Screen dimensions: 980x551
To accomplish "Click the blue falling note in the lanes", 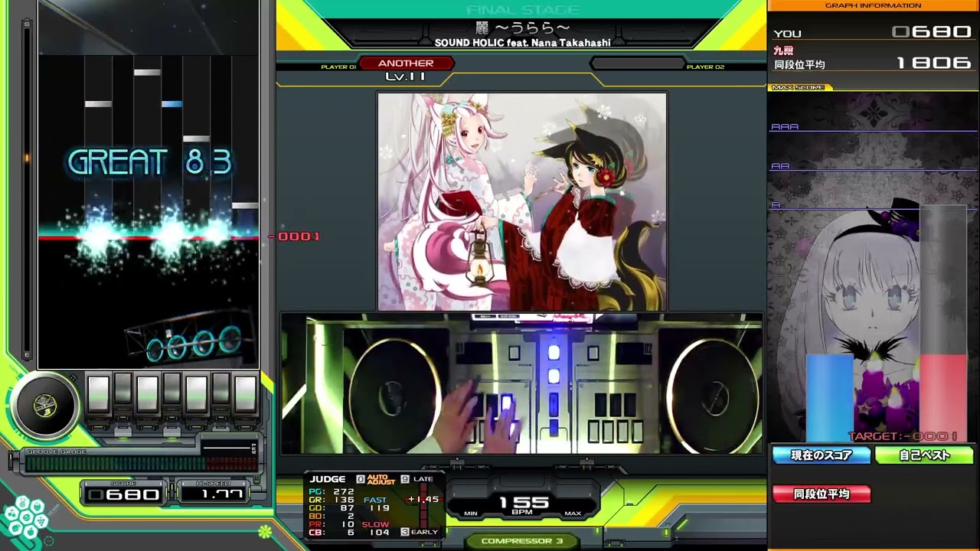I will coord(172,103).
